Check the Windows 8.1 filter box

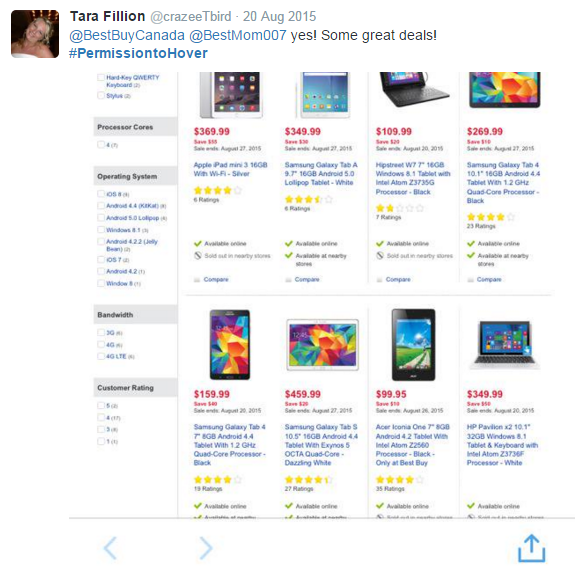pyautogui.click(x=101, y=229)
